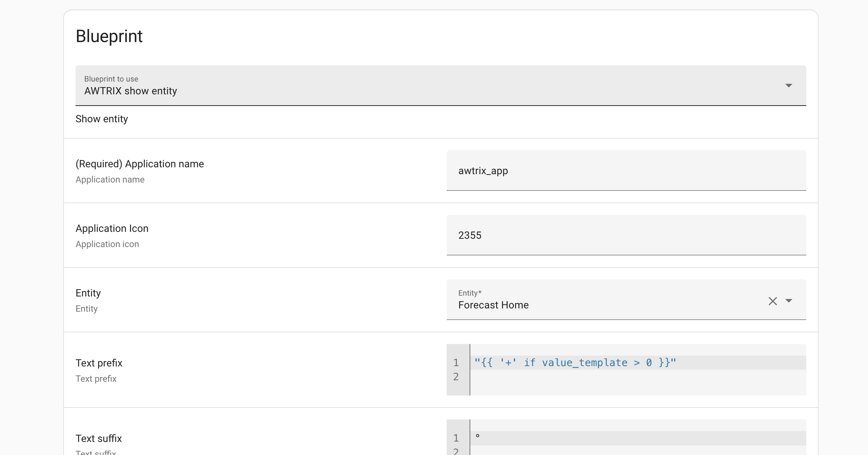Focus the awtrix_app application name field
Viewport: 868px width, 455px height.
coord(626,171)
